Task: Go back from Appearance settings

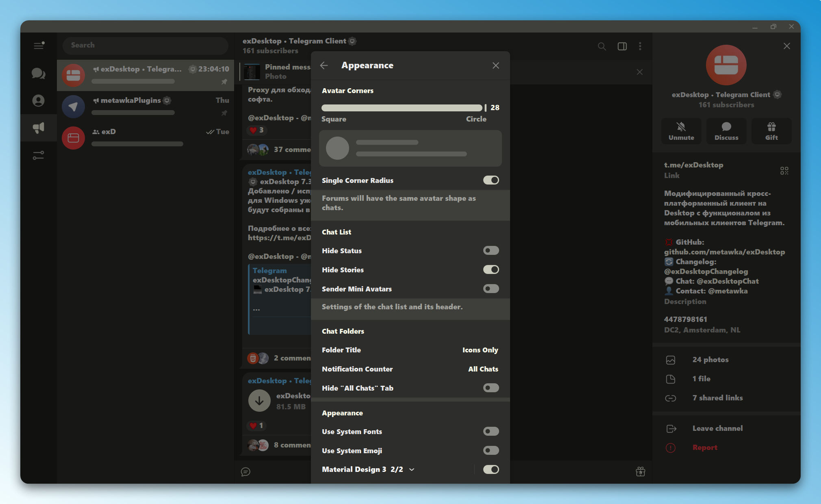Action: coord(324,65)
